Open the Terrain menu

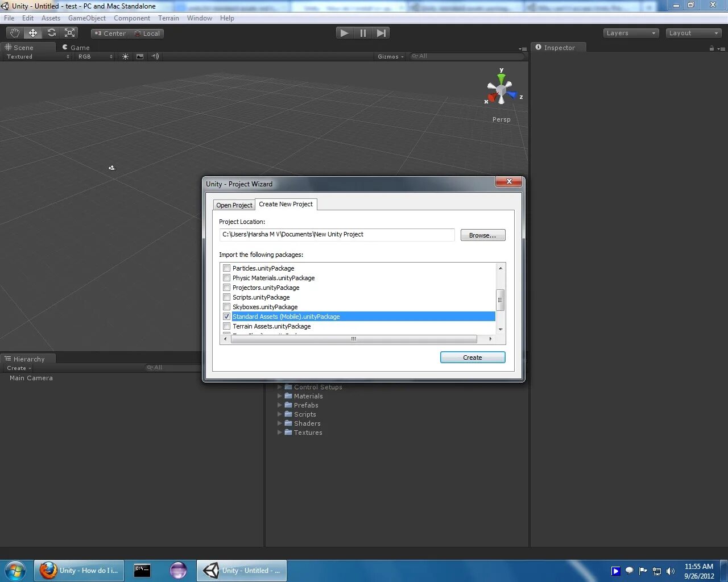pyautogui.click(x=168, y=18)
